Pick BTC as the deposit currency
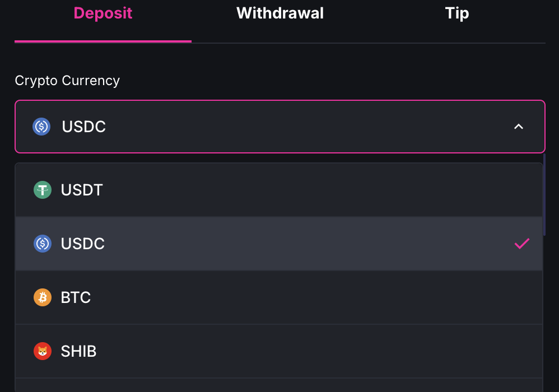559x392 pixels. pyautogui.click(x=76, y=297)
